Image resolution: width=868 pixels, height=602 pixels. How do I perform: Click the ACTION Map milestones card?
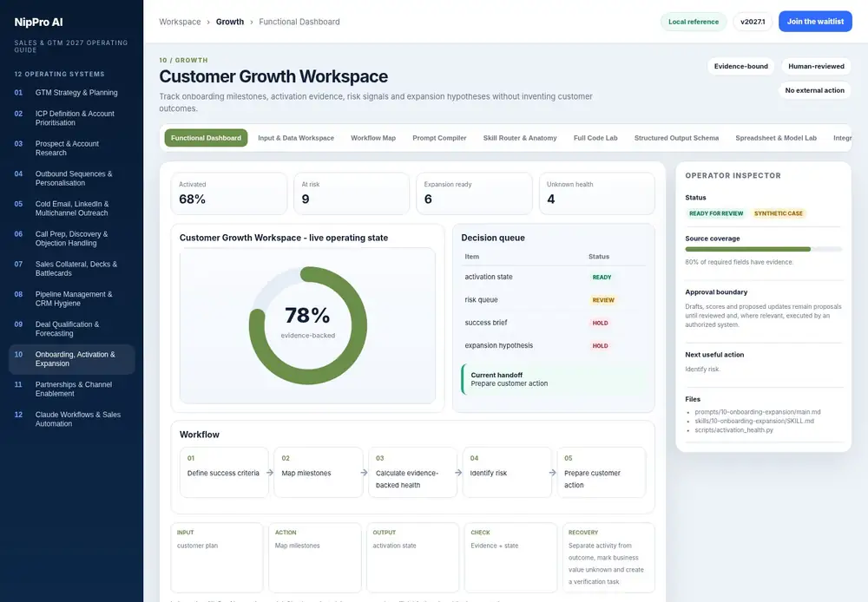pos(314,558)
